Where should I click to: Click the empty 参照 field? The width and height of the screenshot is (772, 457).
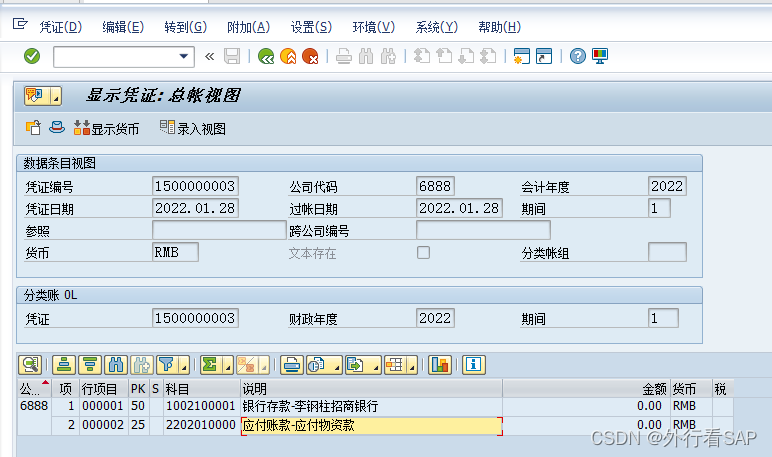(x=219, y=230)
